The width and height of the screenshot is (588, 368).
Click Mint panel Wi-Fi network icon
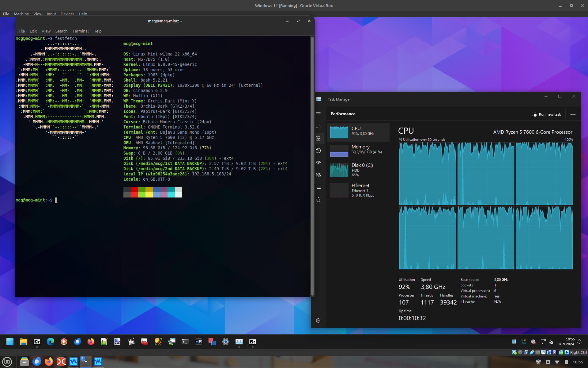coord(557,362)
